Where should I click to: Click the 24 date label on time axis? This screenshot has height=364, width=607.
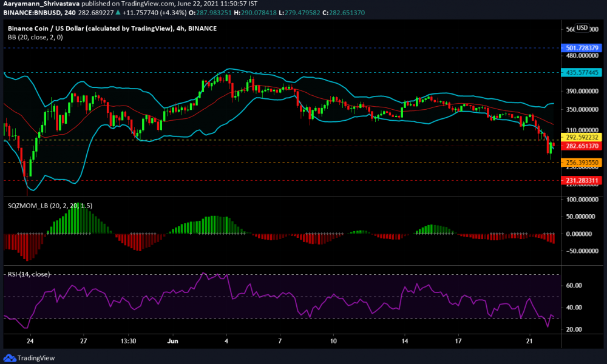coord(30,341)
